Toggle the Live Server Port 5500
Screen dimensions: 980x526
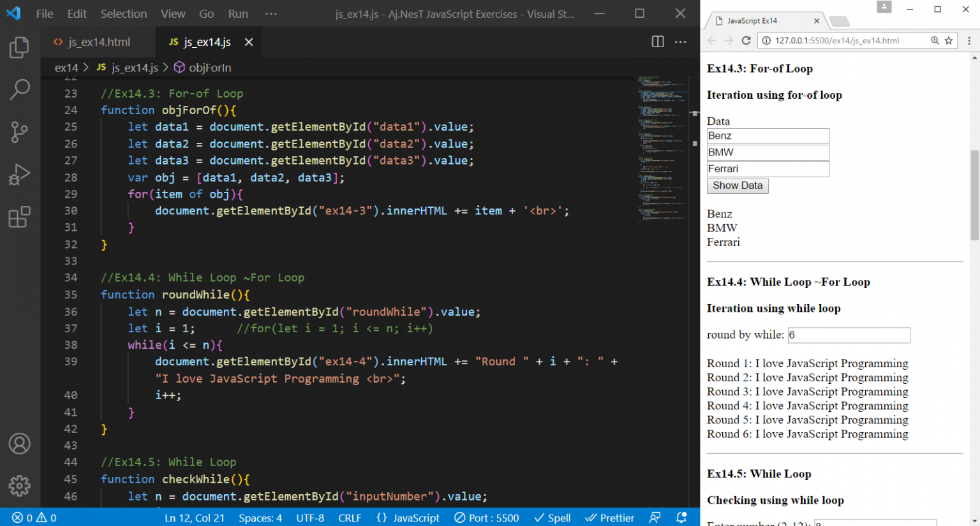tap(487, 518)
